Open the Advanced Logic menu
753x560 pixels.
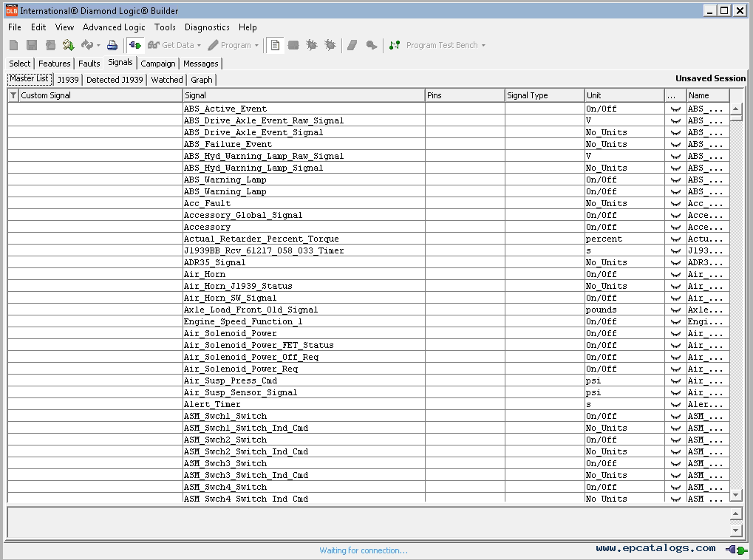[114, 27]
